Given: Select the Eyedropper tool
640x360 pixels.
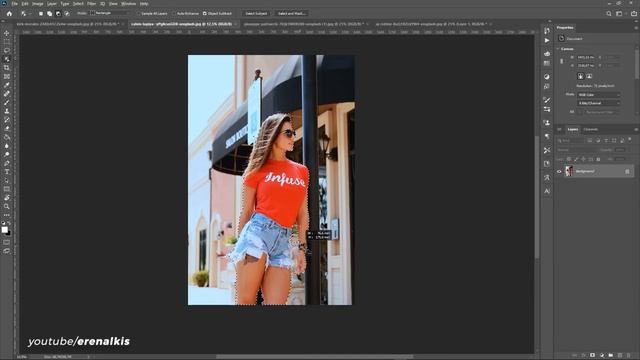Looking at the screenshot, I should point(7,85).
